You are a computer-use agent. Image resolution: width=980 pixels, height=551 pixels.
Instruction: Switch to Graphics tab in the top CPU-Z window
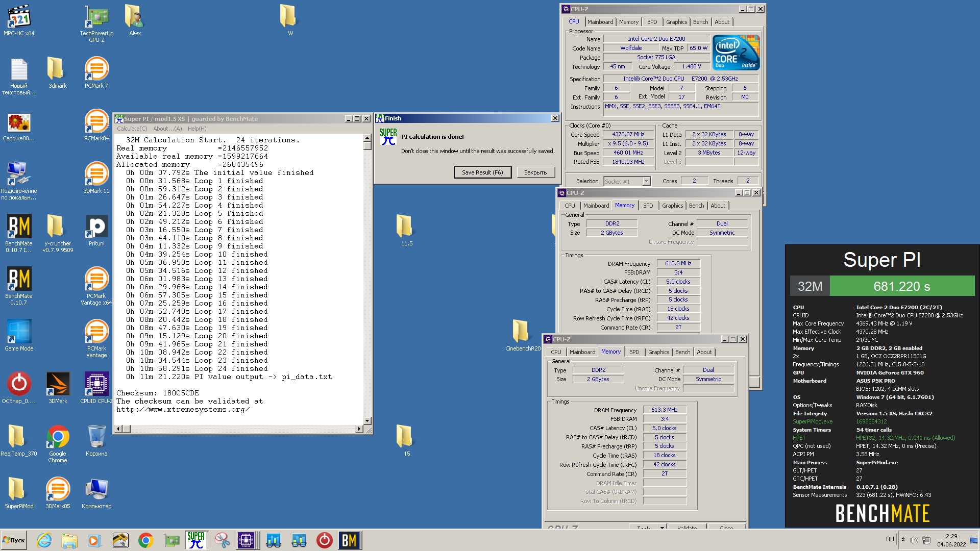tap(676, 22)
